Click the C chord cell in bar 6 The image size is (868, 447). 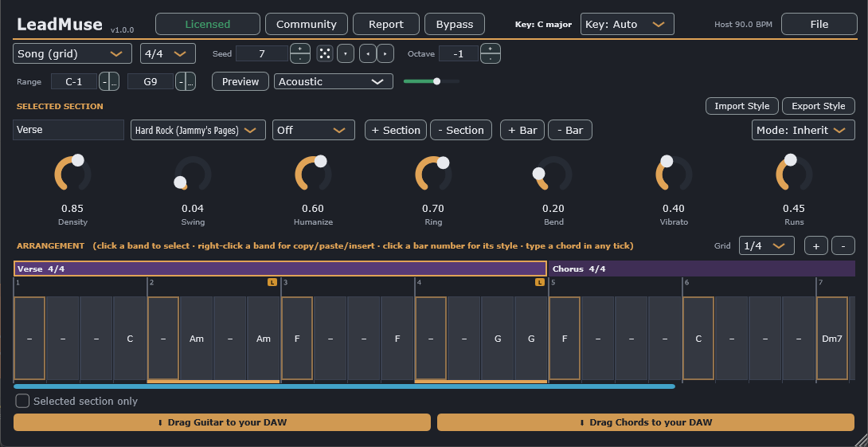(x=698, y=339)
